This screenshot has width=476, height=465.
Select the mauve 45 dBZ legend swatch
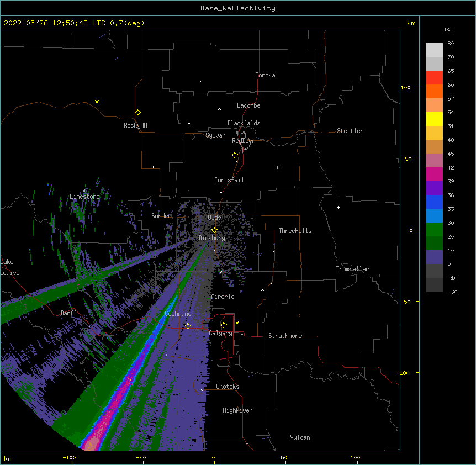click(434, 161)
